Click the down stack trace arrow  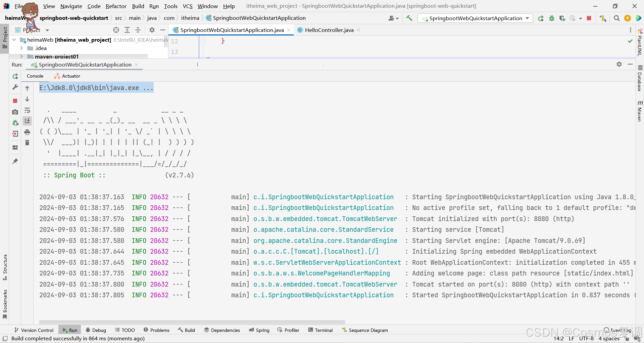point(27,99)
